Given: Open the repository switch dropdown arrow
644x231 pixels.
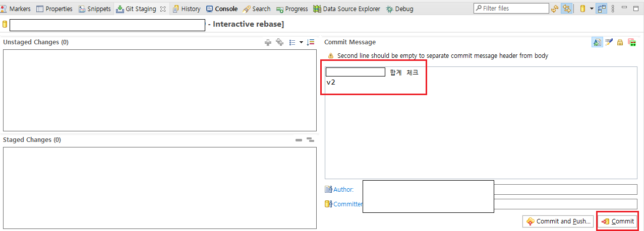Looking at the screenshot, I should click(591, 9).
